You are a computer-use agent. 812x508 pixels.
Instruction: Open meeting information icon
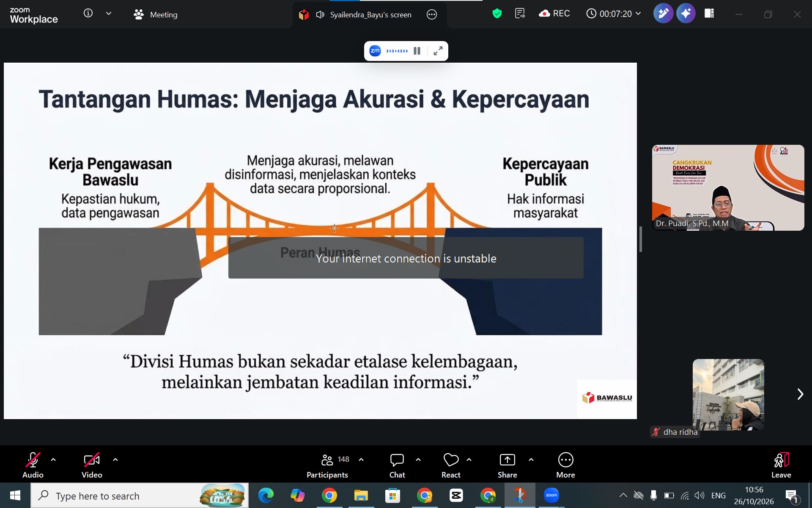coord(88,14)
